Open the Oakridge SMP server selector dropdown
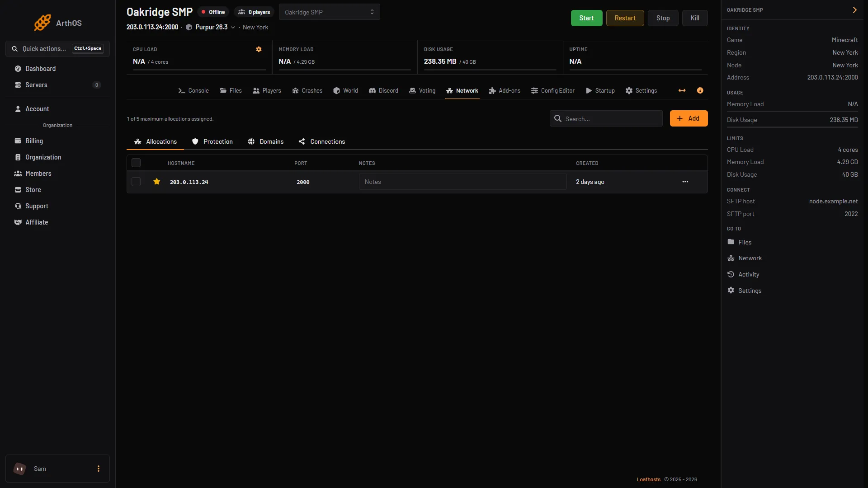The width and height of the screenshot is (868, 488). coord(329,12)
